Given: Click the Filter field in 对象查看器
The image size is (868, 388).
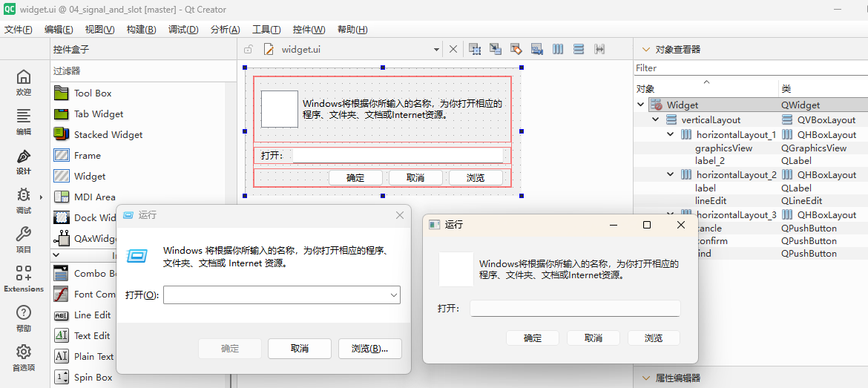Looking at the screenshot, I should [751, 68].
